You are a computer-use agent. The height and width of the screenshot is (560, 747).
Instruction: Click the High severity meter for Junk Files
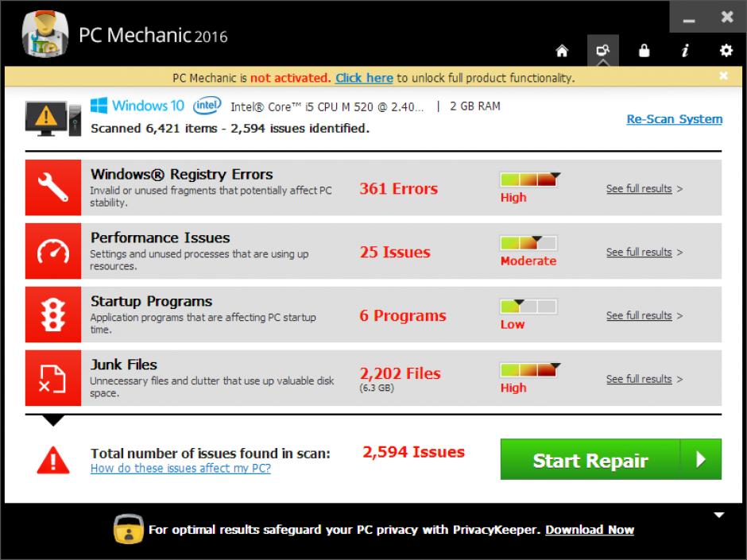[x=529, y=369]
